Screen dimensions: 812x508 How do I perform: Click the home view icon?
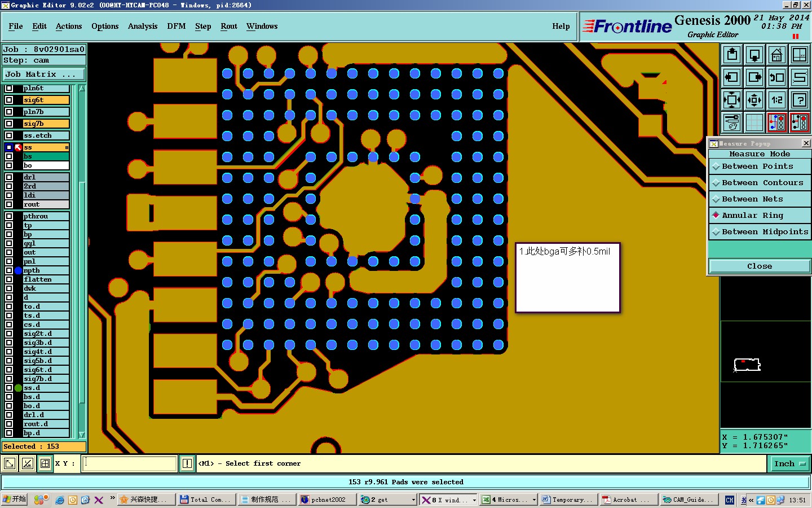[x=777, y=55]
